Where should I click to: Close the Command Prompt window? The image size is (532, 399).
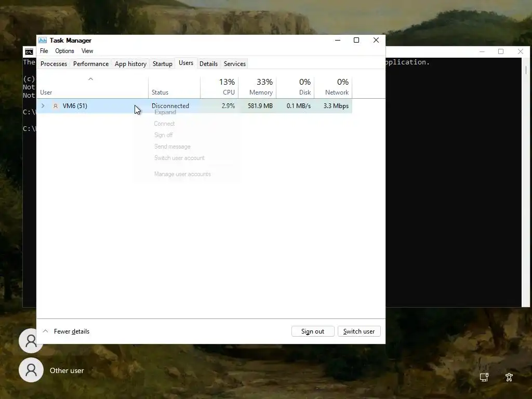point(521,51)
